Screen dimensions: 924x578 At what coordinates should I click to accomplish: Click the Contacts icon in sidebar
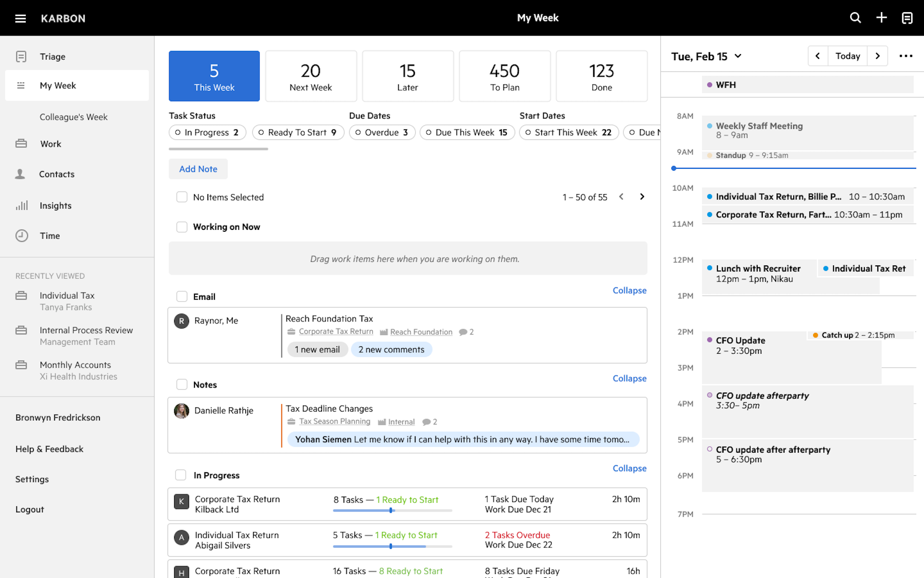click(x=20, y=174)
